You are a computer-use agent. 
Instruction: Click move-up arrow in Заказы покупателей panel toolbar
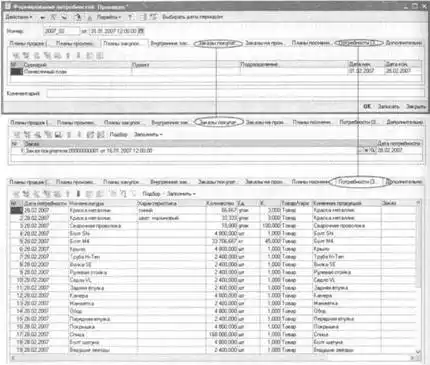point(68,135)
